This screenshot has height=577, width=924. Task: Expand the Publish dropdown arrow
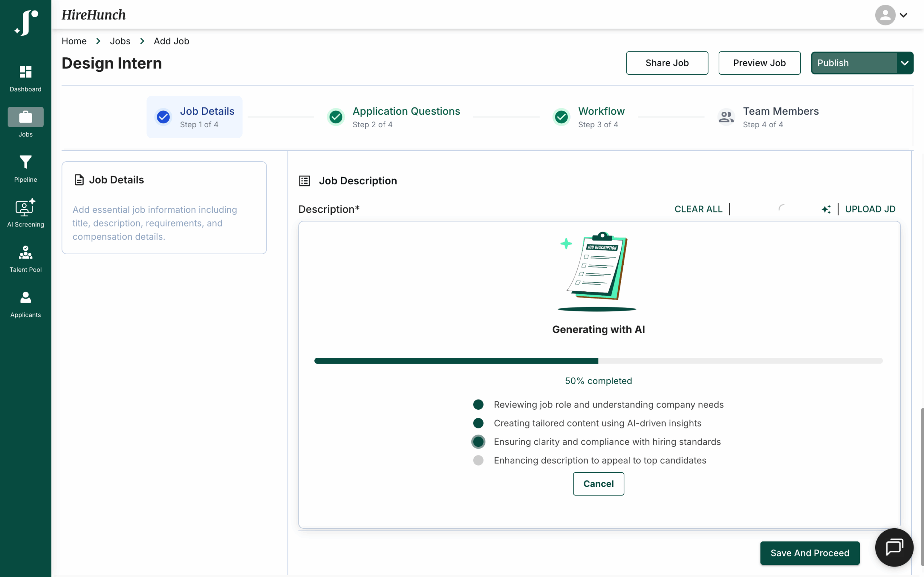coord(905,63)
